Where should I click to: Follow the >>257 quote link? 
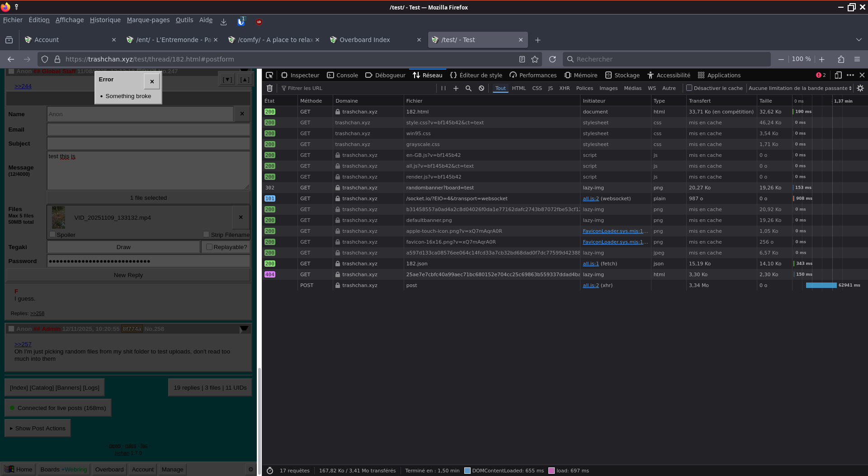tap(23, 344)
